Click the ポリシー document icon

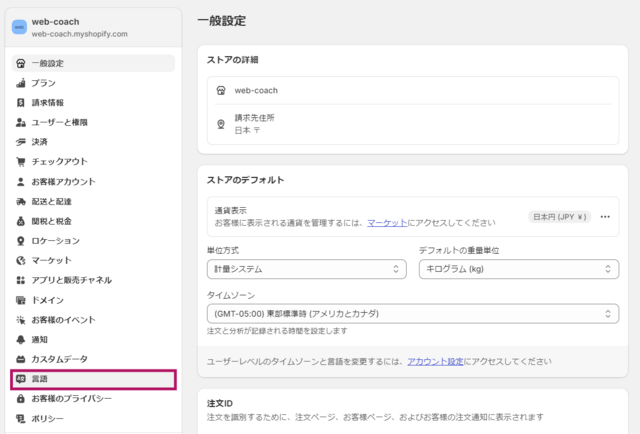20,418
